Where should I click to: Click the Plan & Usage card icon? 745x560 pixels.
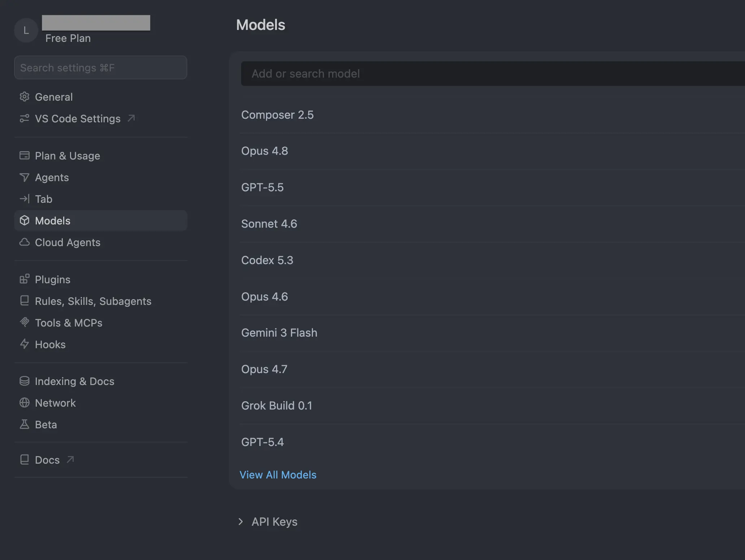(x=24, y=156)
